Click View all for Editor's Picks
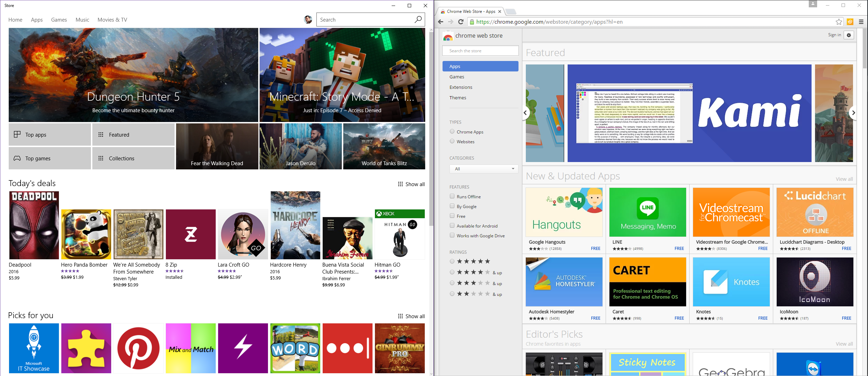 [x=844, y=344]
